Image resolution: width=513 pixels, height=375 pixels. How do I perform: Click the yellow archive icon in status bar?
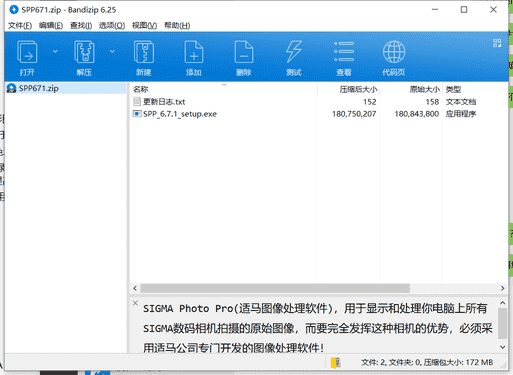pyautogui.click(x=335, y=363)
